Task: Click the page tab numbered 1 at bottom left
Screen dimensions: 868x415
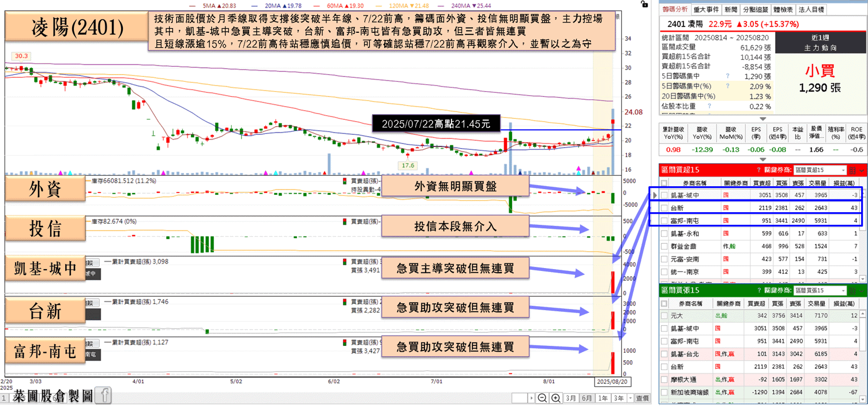Action: (x=3, y=398)
